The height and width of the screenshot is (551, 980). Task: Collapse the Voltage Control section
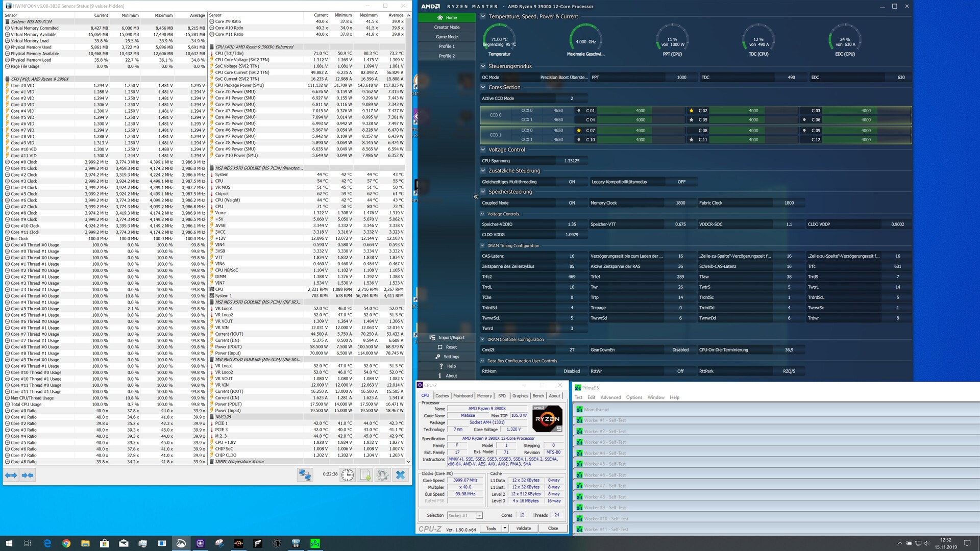pos(483,150)
